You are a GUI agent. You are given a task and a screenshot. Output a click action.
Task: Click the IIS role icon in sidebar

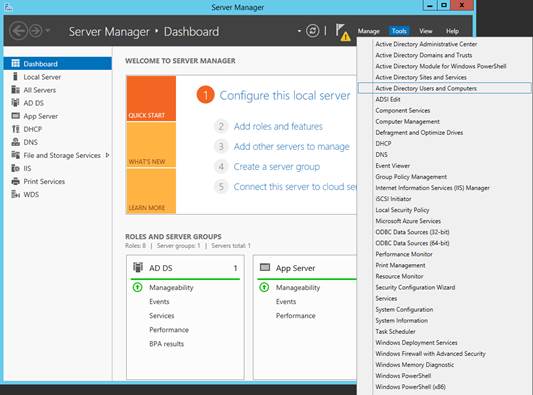pos(15,168)
